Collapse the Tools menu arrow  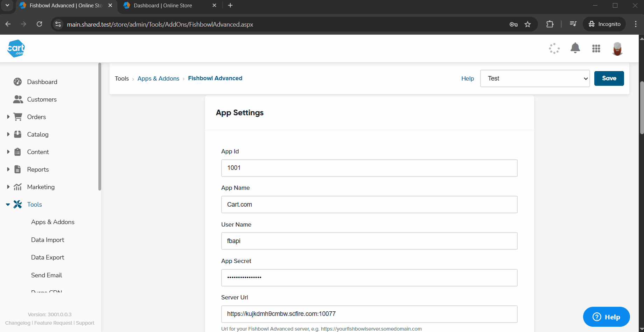[8, 205]
